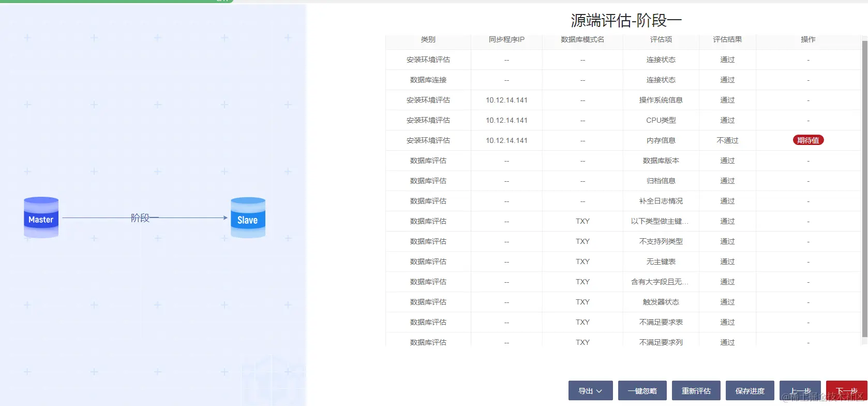Click the 阶段一 label on the arrow

point(144,218)
